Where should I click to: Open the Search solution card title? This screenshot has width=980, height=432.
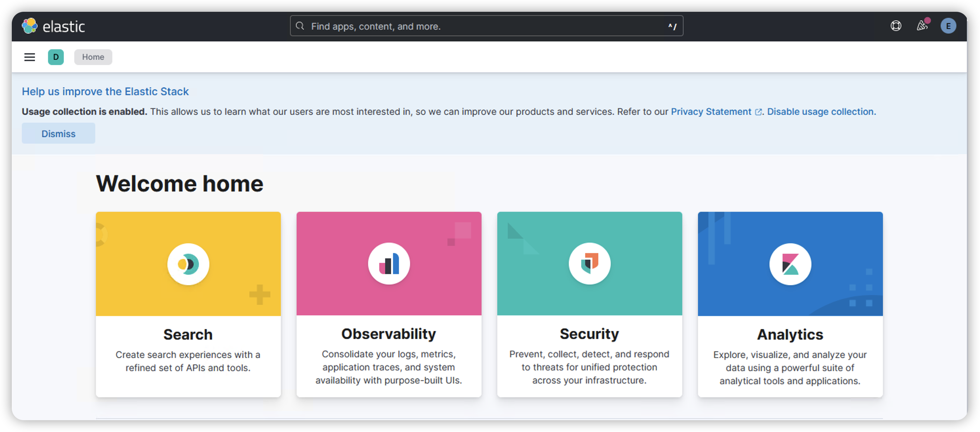[x=188, y=334]
